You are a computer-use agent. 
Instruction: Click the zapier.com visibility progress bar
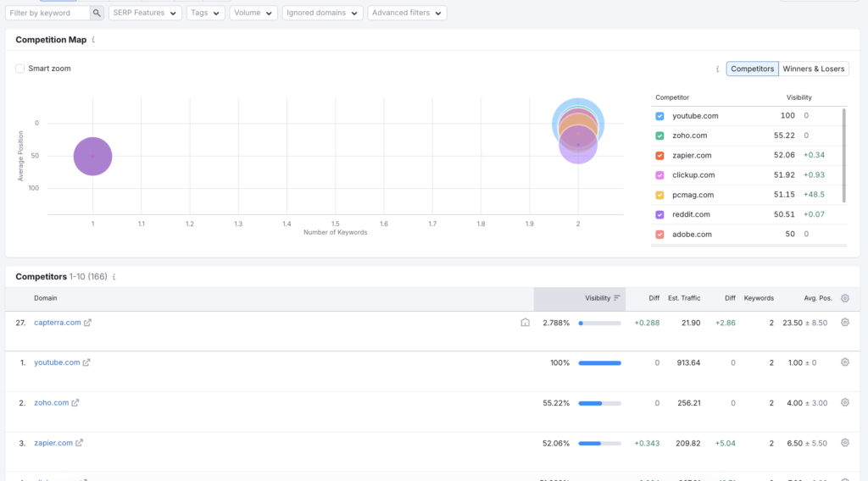tap(599, 444)
